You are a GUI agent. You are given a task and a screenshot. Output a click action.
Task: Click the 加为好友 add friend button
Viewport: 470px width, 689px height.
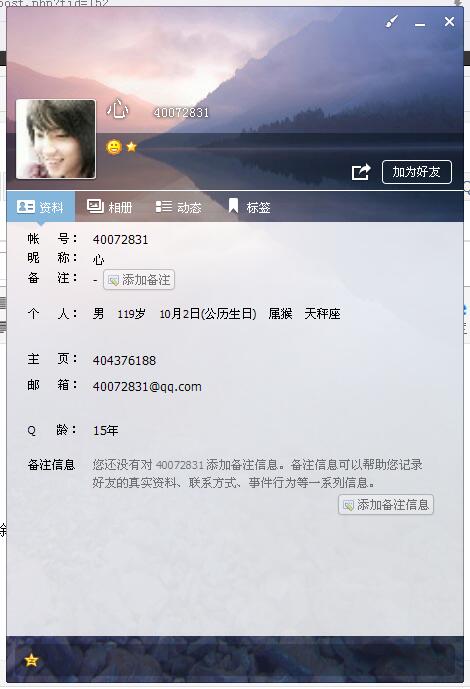[x=416, y=172]
